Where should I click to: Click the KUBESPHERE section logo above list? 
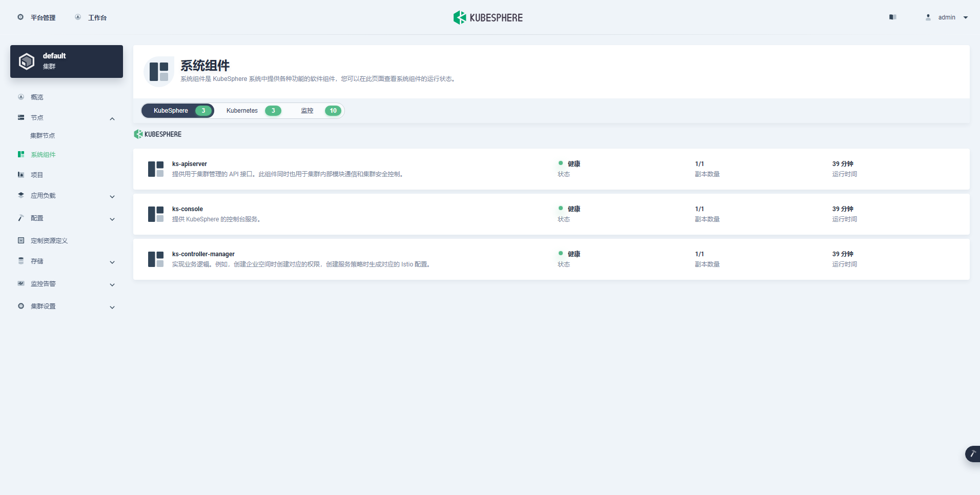(158, 134)
